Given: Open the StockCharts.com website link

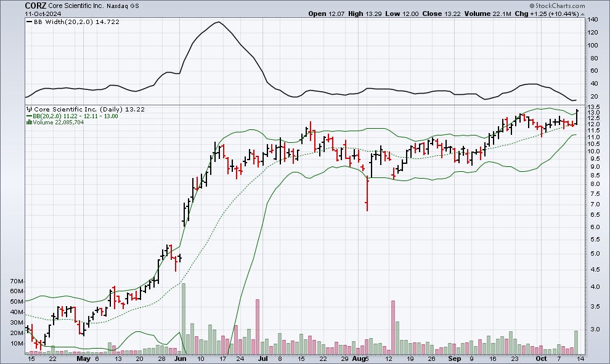Looking at the screenshot, I should pyautogui.click(x=559, y=6).
